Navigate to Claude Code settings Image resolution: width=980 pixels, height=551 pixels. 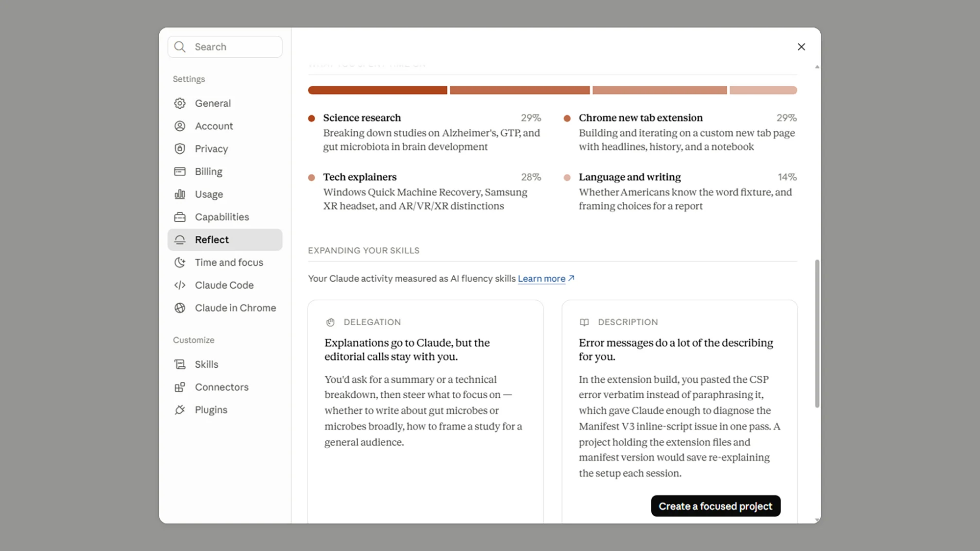(225, 285)
